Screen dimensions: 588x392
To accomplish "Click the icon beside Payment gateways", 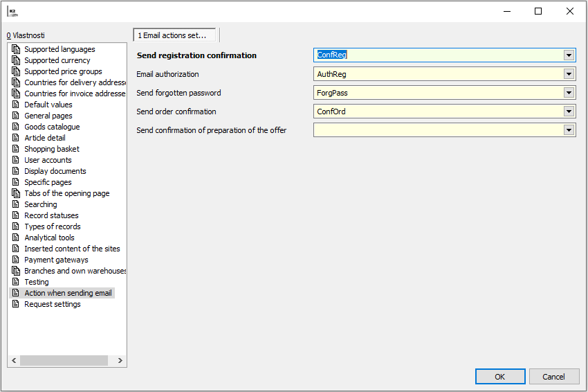I will point(17,260).
